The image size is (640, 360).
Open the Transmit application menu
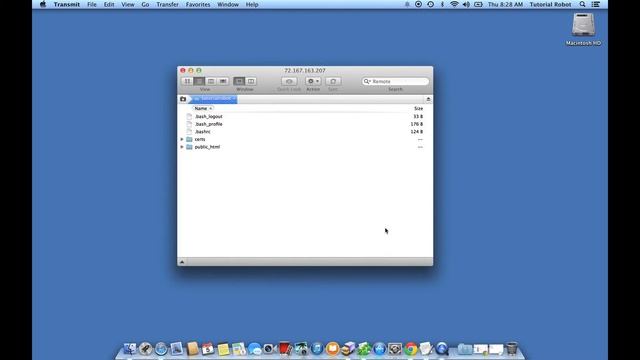click(67, 4)
